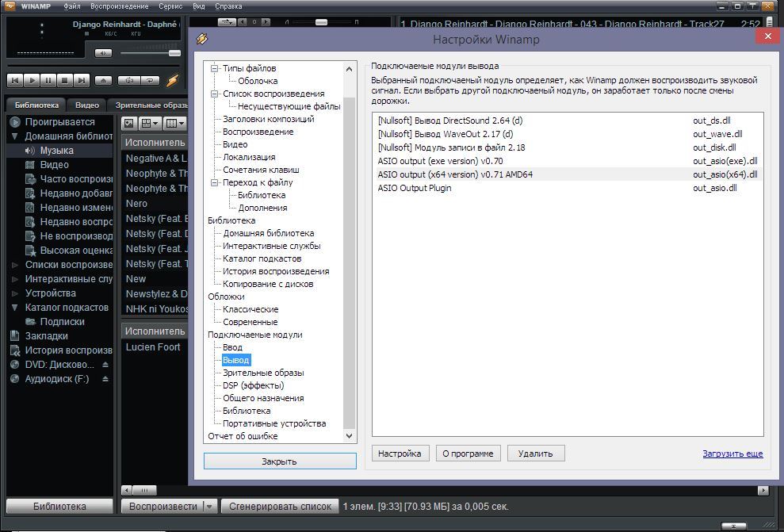
Task: Open the Сервис menu
Action: [x=170, y=6]
